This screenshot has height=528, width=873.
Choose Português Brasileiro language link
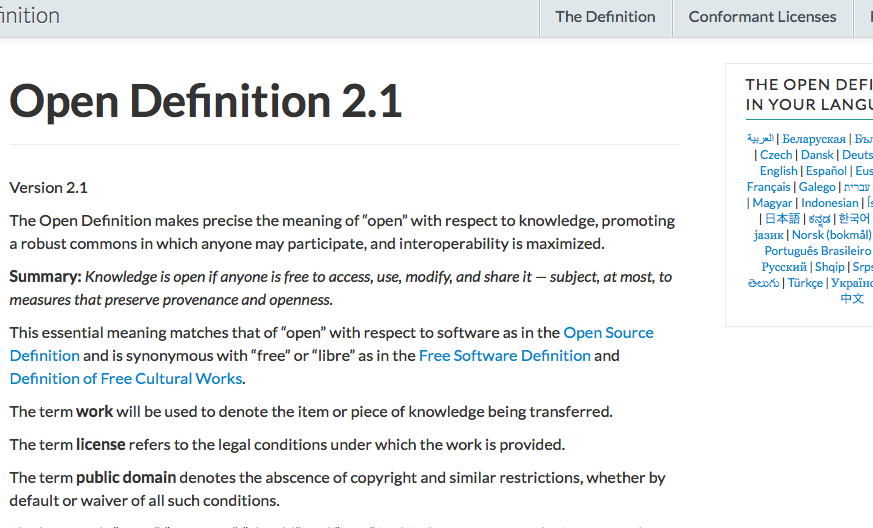(817, 251)
